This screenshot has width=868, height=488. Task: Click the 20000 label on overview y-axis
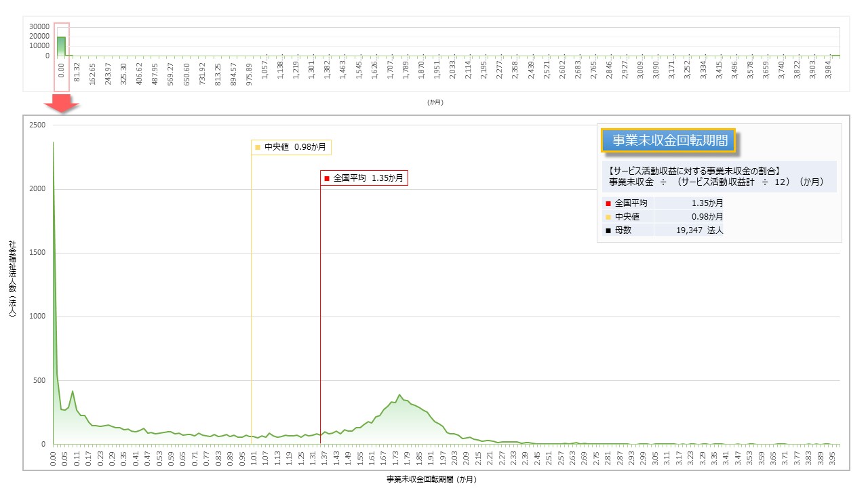(38, 36)
